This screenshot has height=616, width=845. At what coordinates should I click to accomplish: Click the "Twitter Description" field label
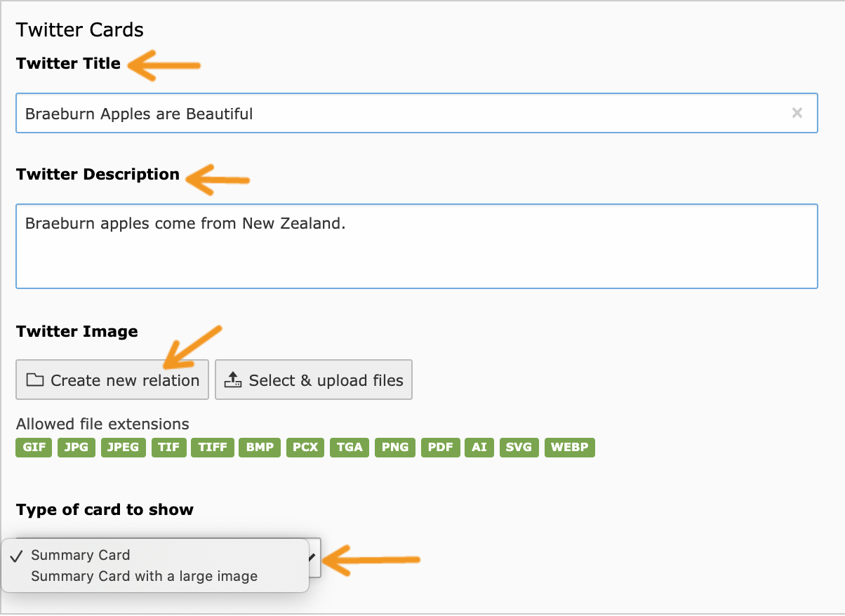[x=98, y=174]
